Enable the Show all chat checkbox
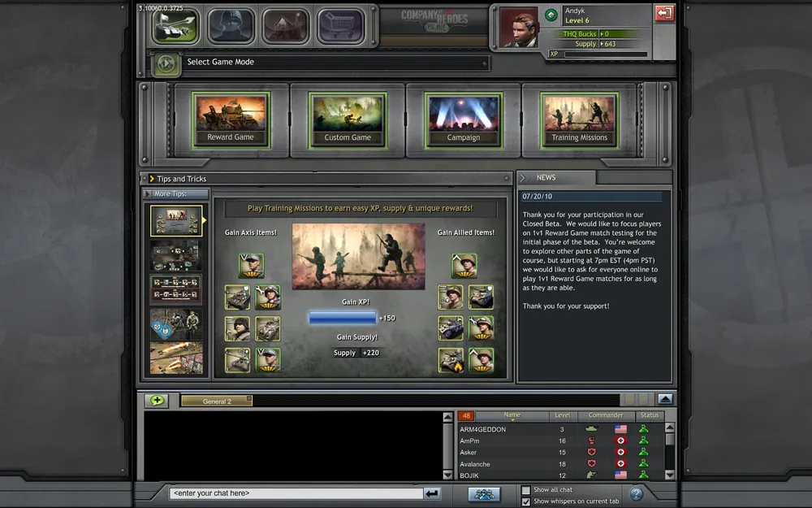The height and width of the screenshot is (508, 812). click(x=525, y=490)
